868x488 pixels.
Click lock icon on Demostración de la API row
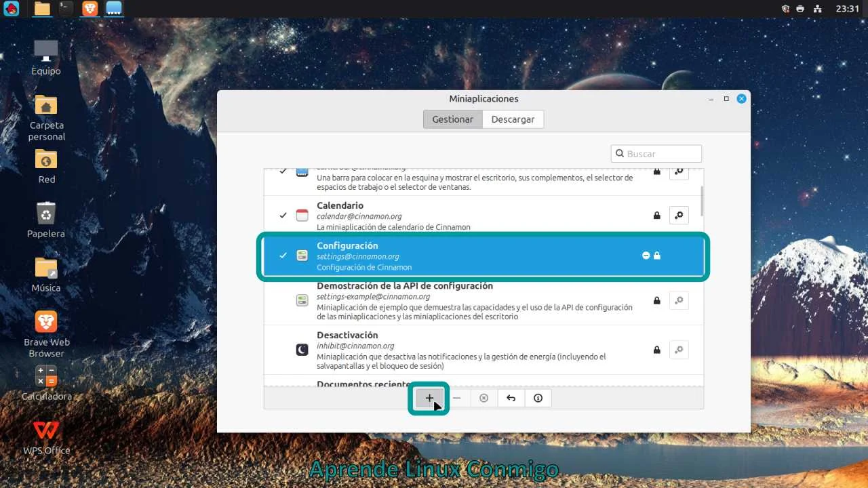pyautogui.click(x=656, y=300)
